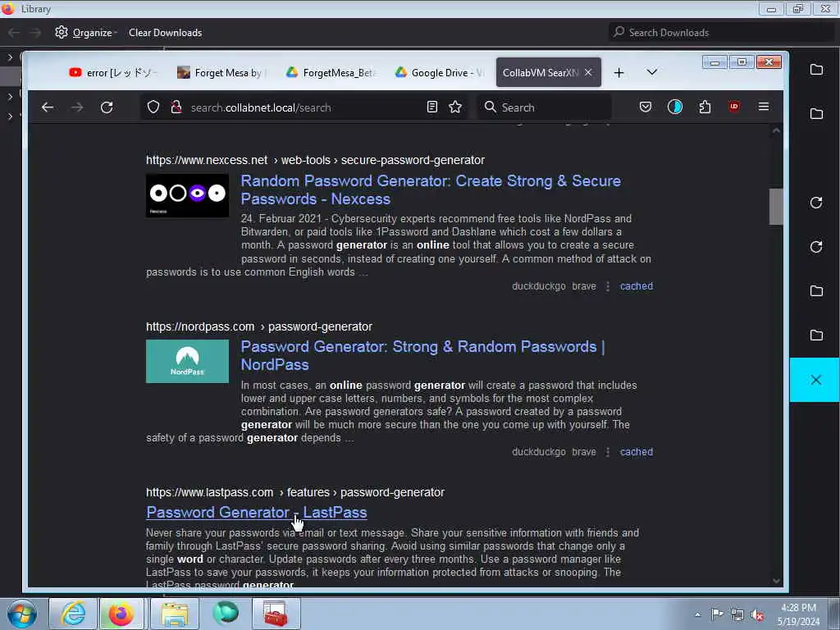Open more options for Nexcess result
The width and height of the screenshot is (840, 630).
[608, 286]
